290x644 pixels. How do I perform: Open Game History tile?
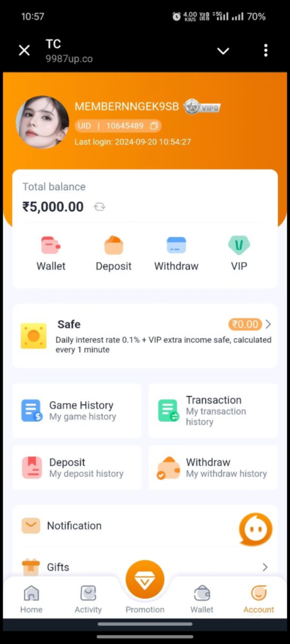coord(77,411)
